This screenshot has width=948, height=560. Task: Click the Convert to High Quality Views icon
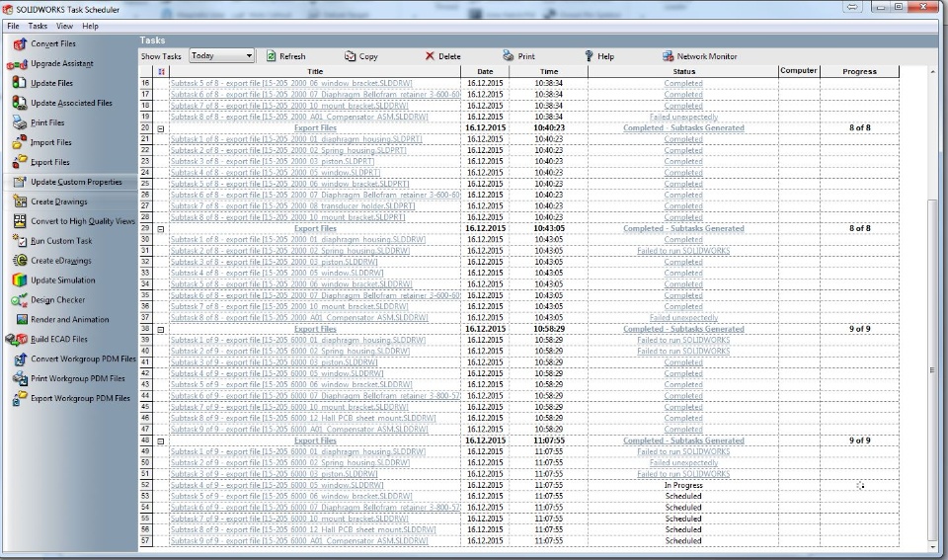tap(20, 221)
